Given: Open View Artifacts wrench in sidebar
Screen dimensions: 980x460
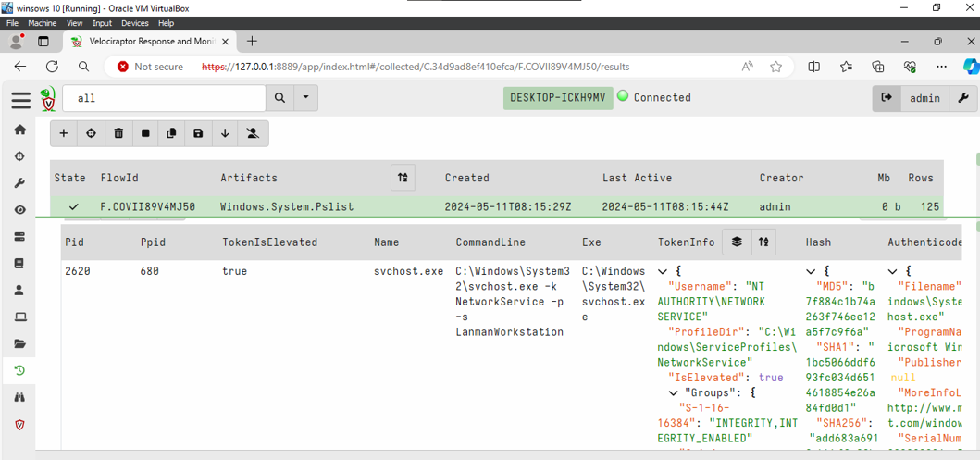Looking at the screenshot, I should tap(20, 183).
